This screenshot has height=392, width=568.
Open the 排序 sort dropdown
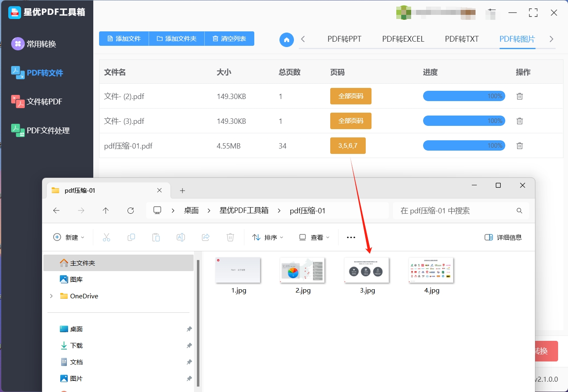(x=268, y=237)
